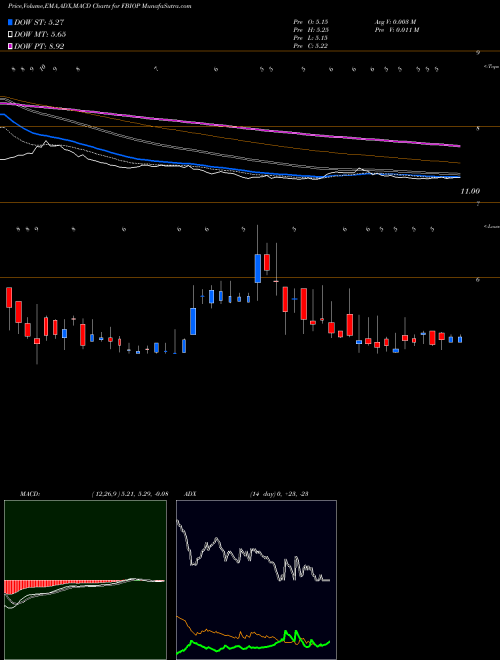Select the 'DOW MT: 5.63' legend label

40,34
